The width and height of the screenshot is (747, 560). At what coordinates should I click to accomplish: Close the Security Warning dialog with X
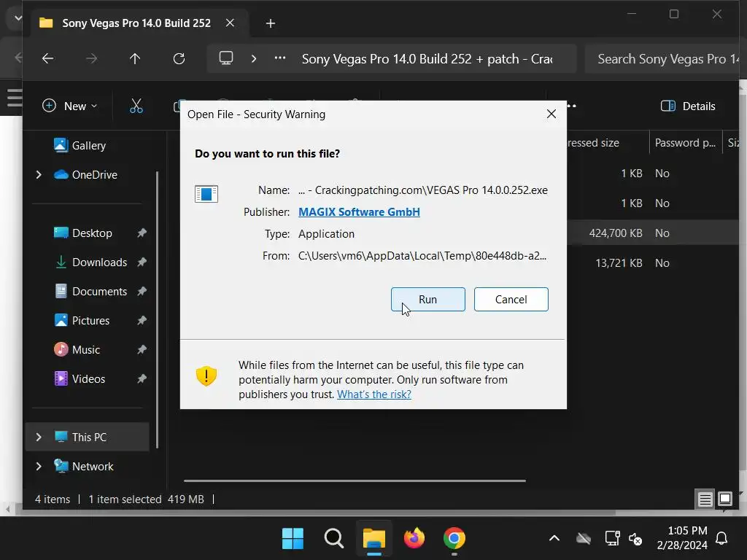[551, 114]
